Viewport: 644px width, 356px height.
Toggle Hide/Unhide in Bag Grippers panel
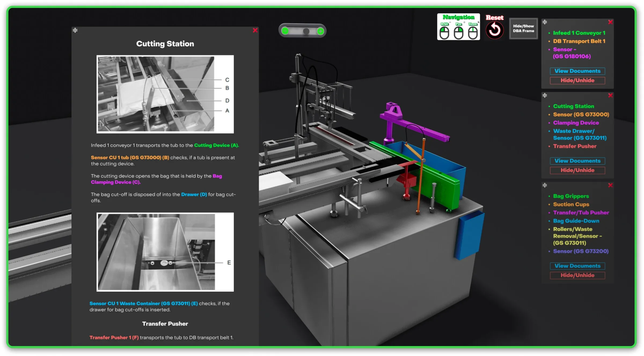[577, 275]
